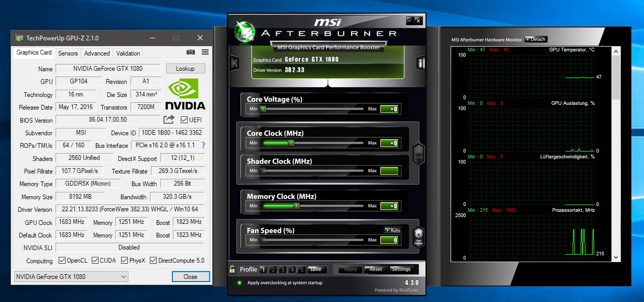This screenshot has width=644, height=302.
Task: Switch to the Graphics Card tab
Action: [34, 52]
